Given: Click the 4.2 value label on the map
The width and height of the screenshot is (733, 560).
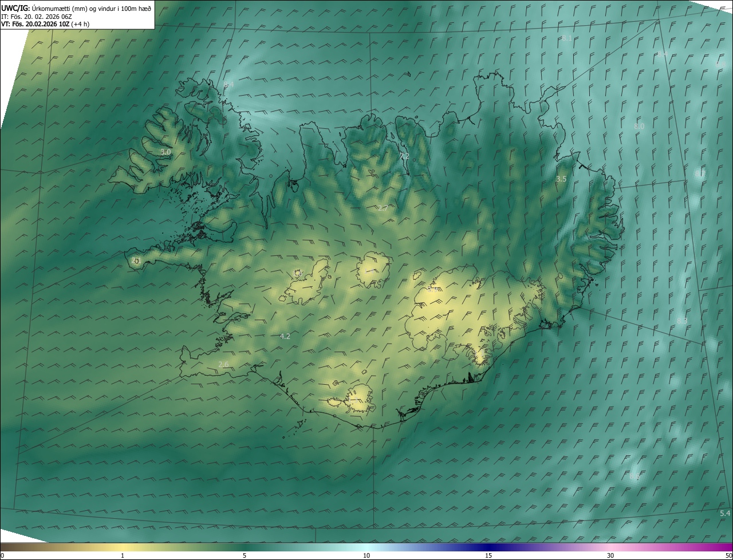Looking at the screenshot, I should tap(285, 336).
